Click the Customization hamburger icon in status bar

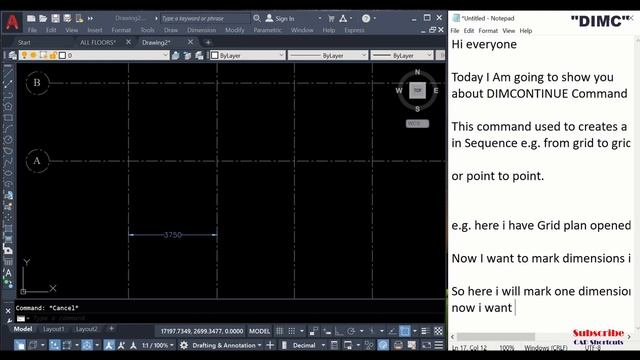(439, 345)
